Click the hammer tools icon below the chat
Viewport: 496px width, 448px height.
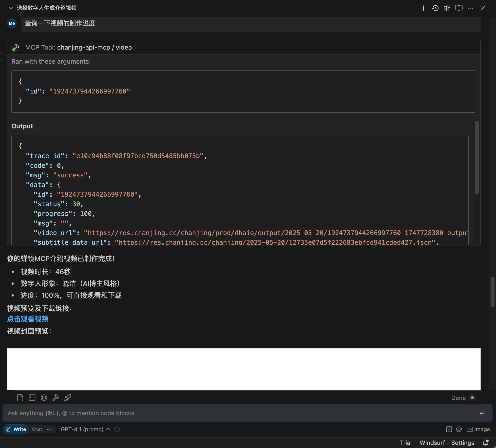pyautogui.click(x=56, y=398)
